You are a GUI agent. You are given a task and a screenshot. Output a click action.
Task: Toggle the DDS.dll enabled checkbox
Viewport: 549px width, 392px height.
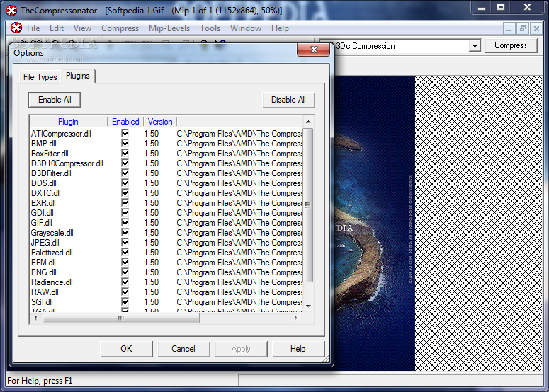[x=125, y=183]
